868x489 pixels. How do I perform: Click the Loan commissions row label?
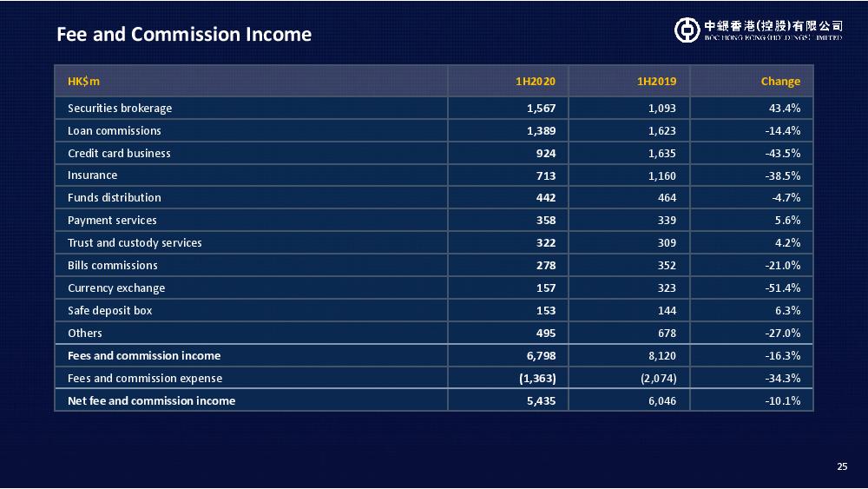click(115, 131)
